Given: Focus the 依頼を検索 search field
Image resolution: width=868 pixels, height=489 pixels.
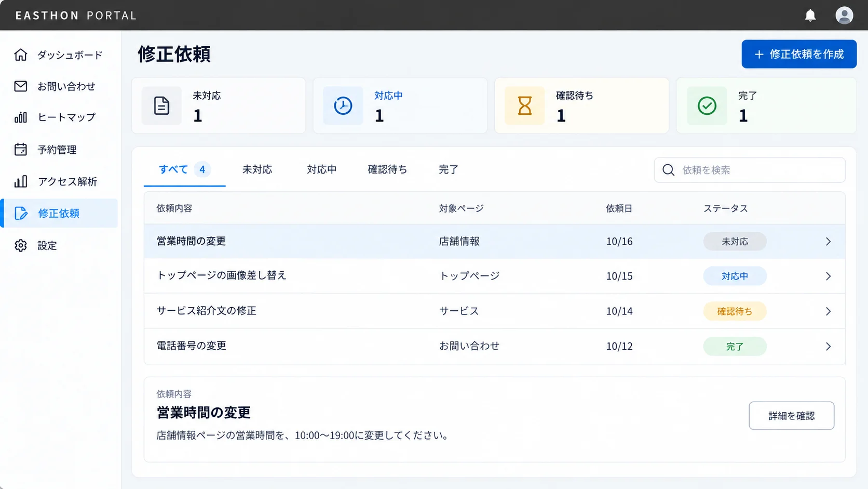Looking at the screenshot, I should click(x=750, y=170).
